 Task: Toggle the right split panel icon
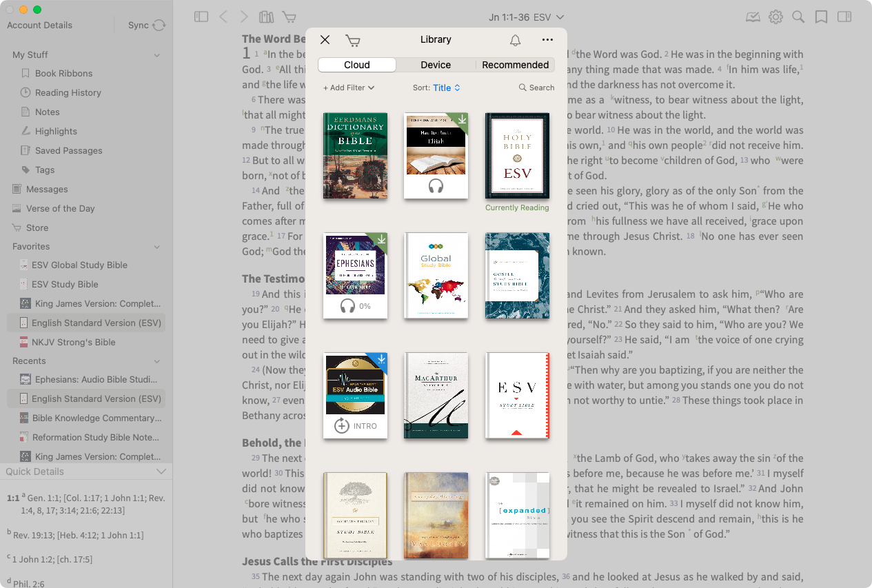pyautogui.click(x=844, y=17)
